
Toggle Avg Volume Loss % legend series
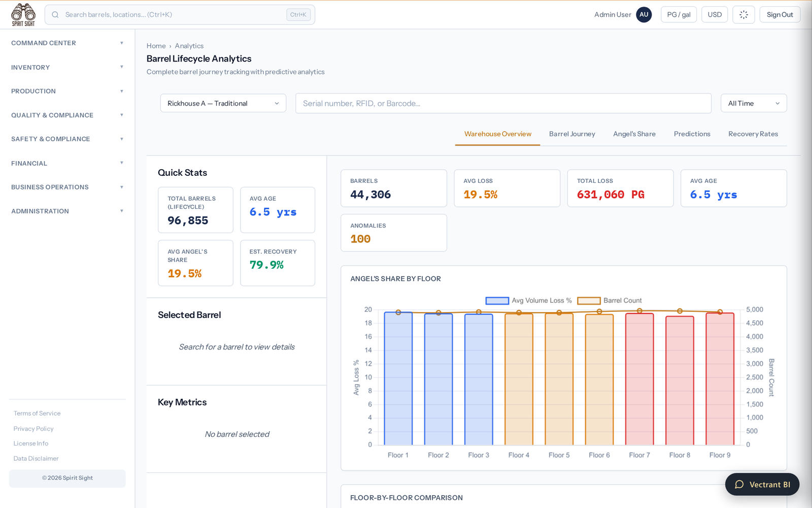[x=529, y=301]
